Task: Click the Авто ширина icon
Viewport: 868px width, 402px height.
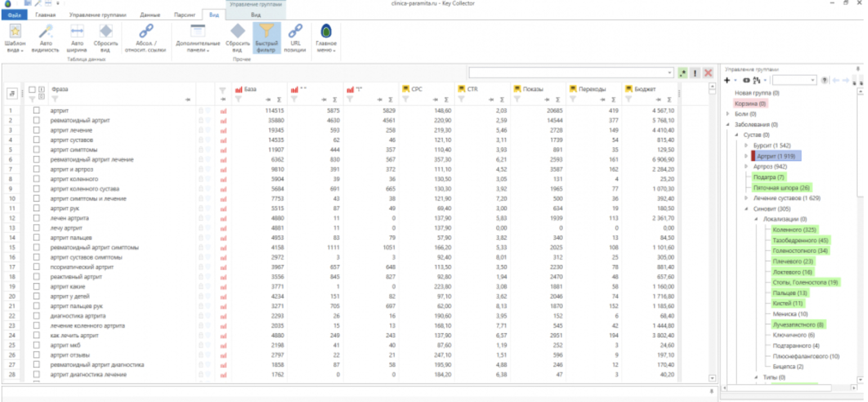Action: point(77,33)
